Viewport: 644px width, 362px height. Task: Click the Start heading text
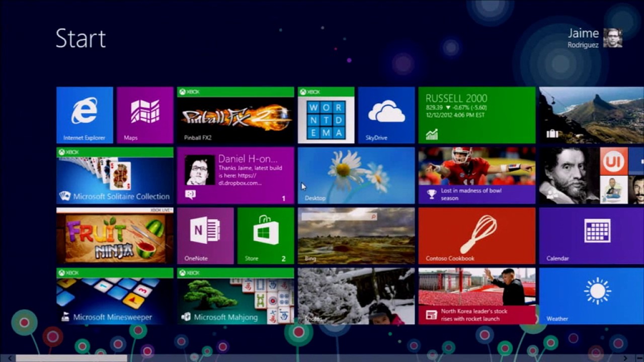80,38
